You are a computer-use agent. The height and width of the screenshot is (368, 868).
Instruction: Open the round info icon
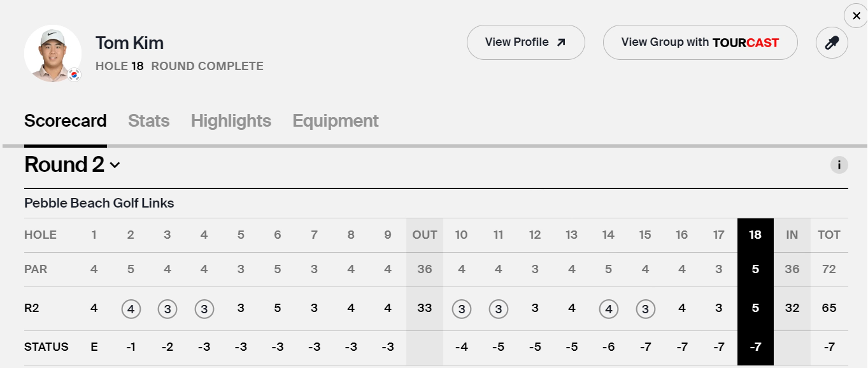pos(839,166)
